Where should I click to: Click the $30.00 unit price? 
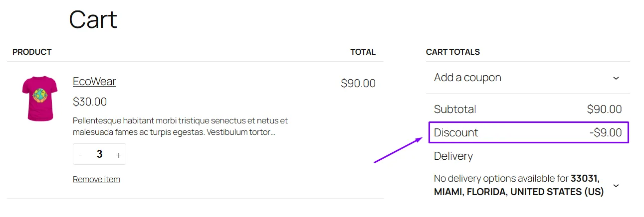[x=90, y=102]
